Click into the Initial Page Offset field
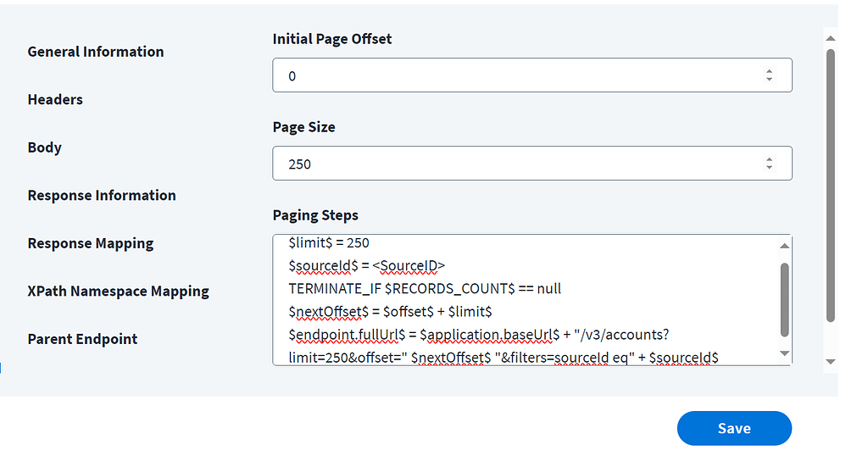This screenshot has height=450, width=868. [509, 75]
